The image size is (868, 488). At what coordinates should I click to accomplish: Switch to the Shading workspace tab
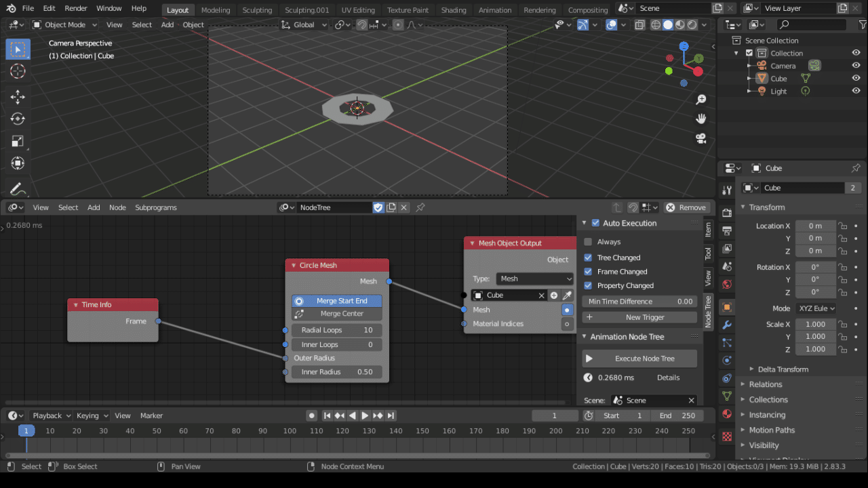[453, 10]
